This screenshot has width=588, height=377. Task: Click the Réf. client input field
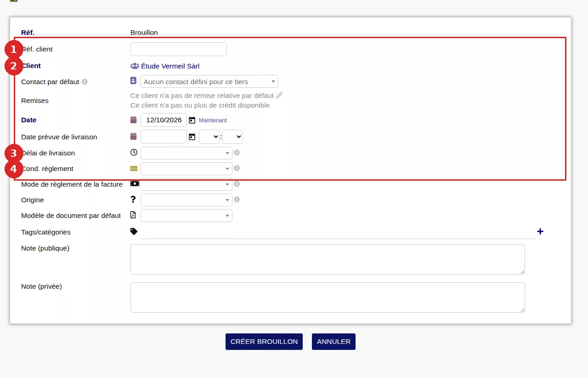pos(179,49)
